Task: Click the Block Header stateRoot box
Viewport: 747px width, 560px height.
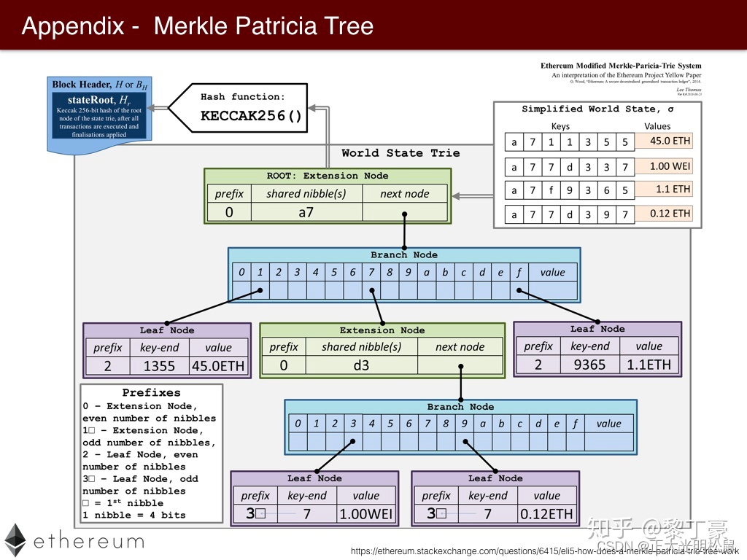Action: (x=98, y=109)
